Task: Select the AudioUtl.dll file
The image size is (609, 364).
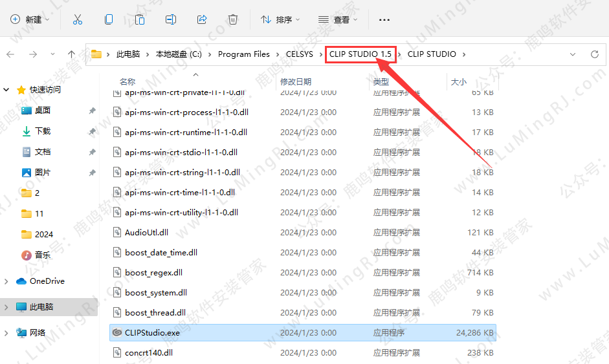Action: click(x=146, y=233)
